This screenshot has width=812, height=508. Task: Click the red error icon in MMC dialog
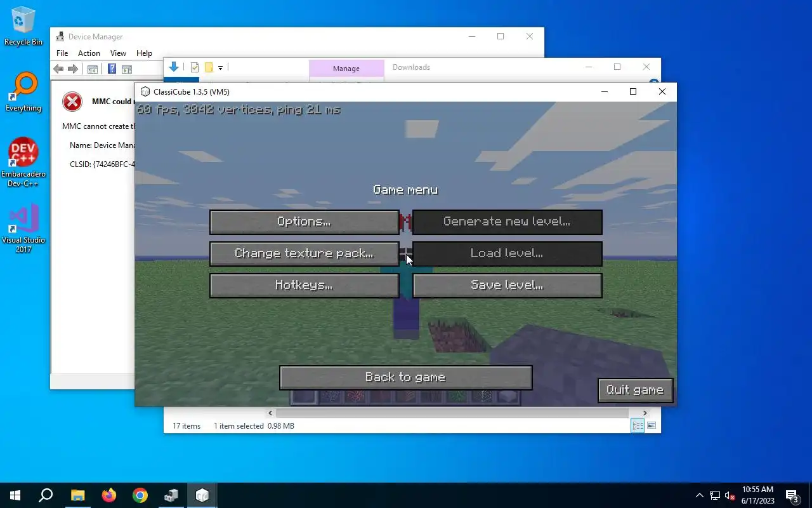72,102
